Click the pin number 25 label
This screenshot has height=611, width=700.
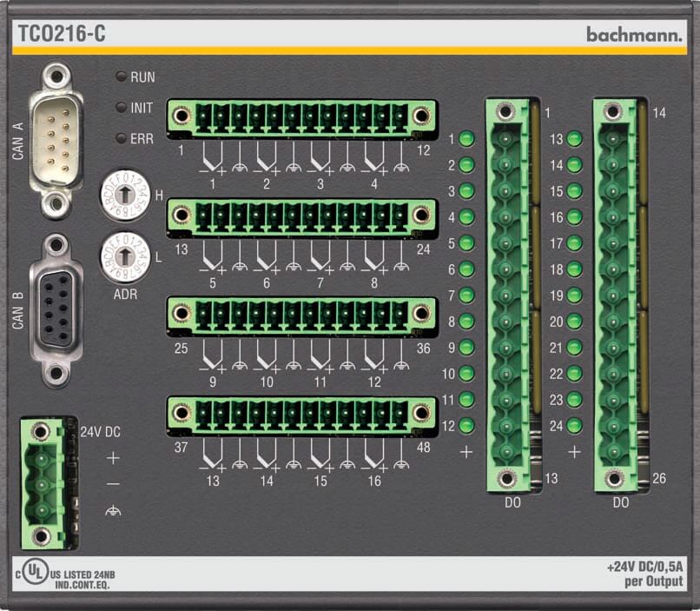coord(181,349)
